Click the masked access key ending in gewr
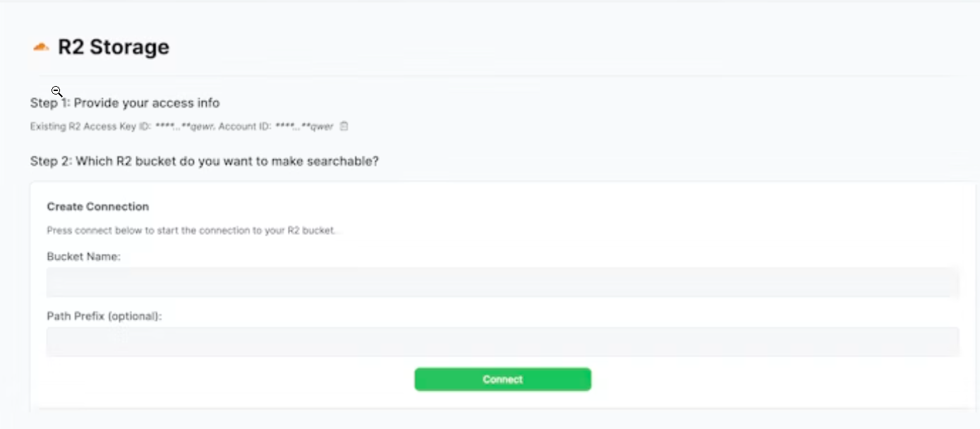This screenshot has width=980, height=429. click(184, 127)
